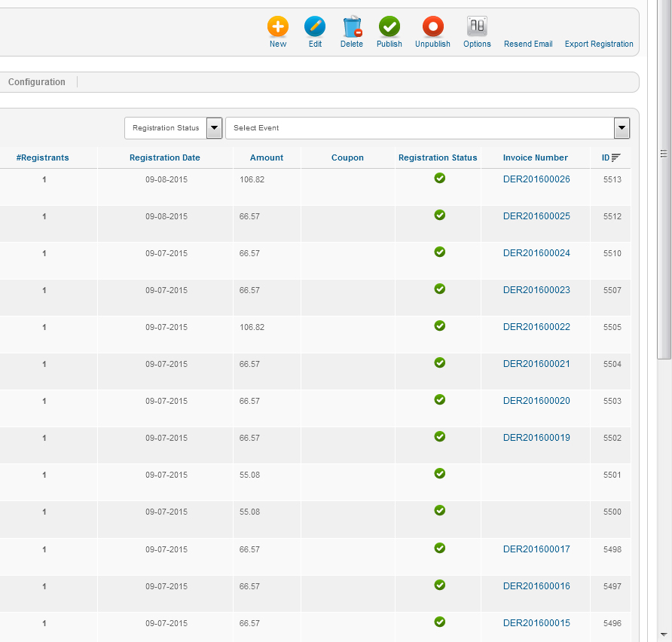Click the Delete trash icon
Image resolution: width=672 pixels, height=642 pixels.
point(352,27)
